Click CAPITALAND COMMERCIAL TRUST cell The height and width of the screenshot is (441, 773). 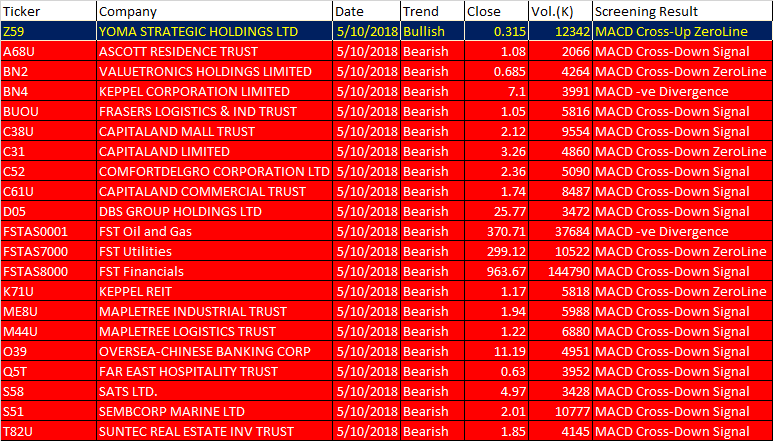pos(214,191)
